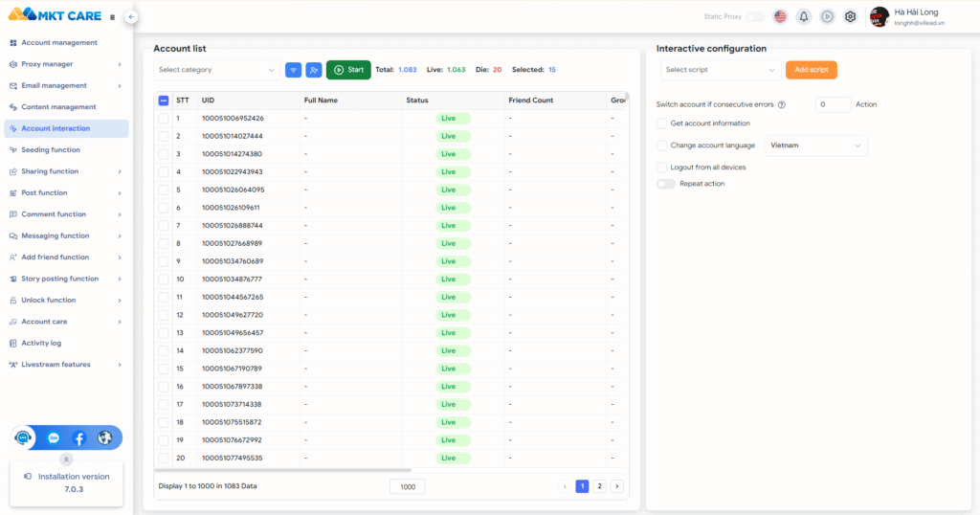Screen dimensions: 980x515
Task: Open Seeding function in sidebar
Action: (51, 150)
